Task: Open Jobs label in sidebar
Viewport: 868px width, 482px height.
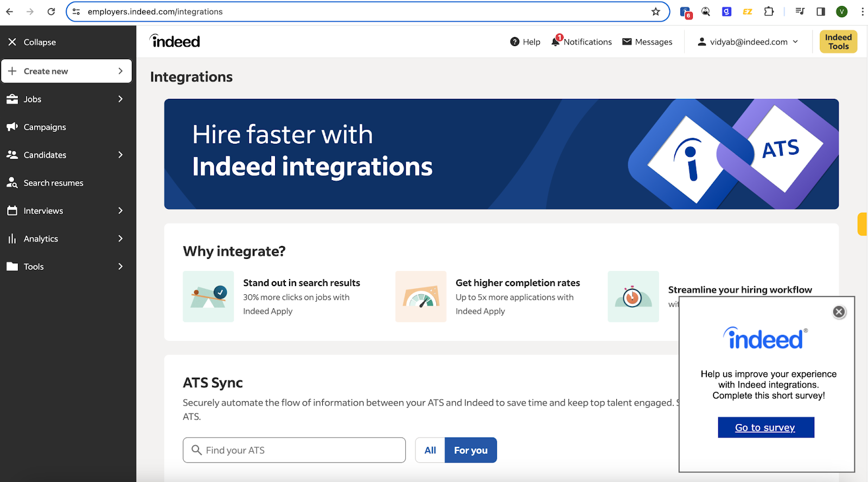Action: [33, 99]
